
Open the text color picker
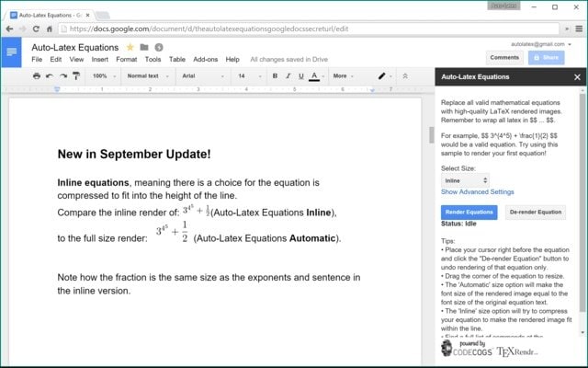click(x=314, y=76)
